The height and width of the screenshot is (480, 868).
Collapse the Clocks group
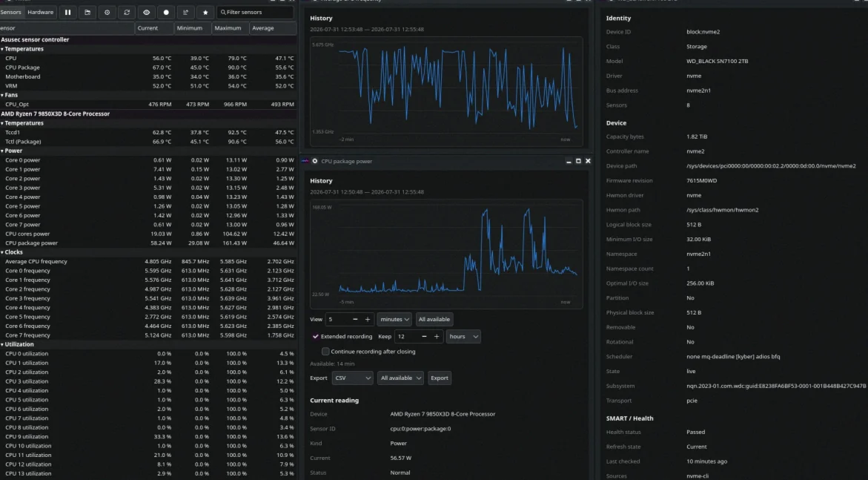tap(2, 252)
